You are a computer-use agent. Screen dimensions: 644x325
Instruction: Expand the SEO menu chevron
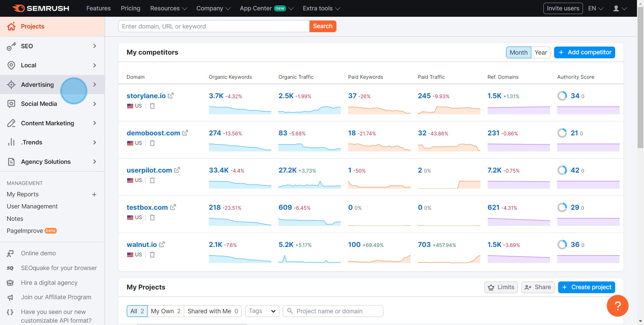tap(95, 46)
